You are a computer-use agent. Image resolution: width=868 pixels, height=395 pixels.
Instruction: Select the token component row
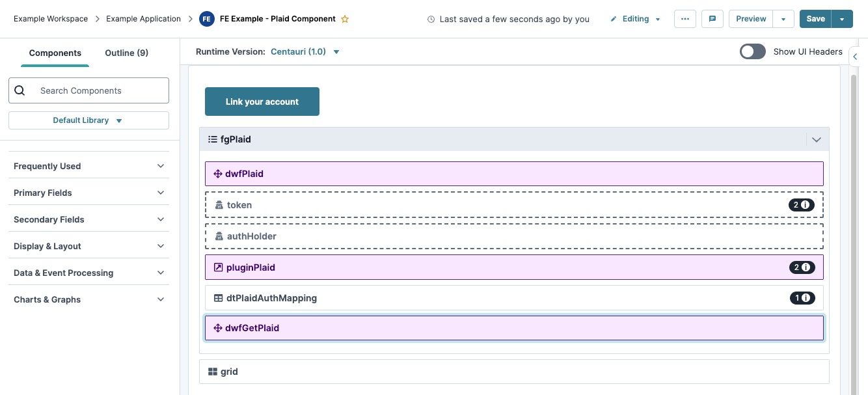(514, 205)
